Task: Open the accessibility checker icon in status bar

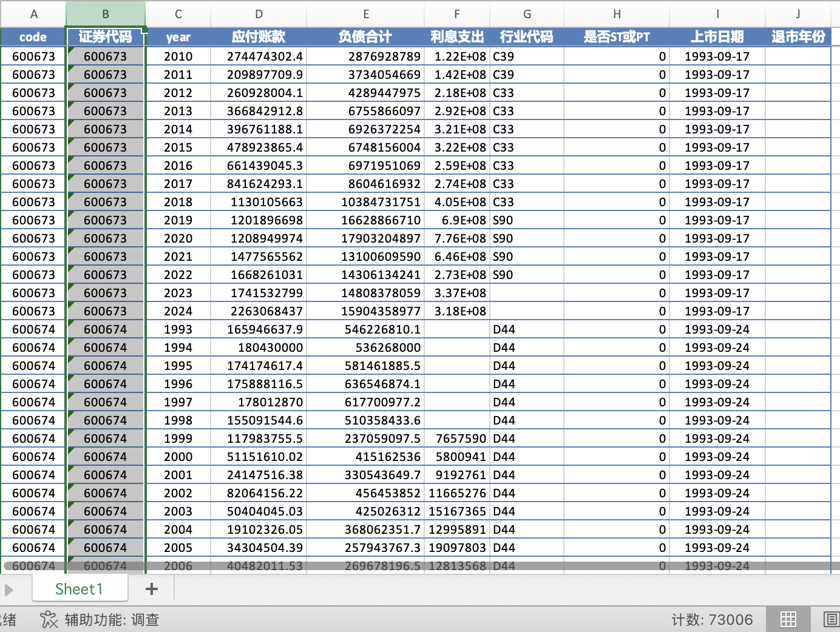Action: [49, 619]
